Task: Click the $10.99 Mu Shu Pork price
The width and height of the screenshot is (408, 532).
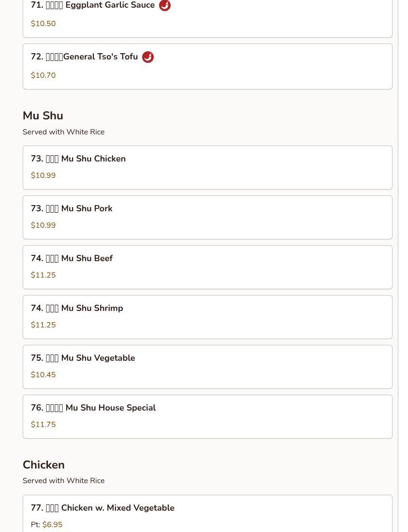Action: pyautogui.click(x=43, y=225)
